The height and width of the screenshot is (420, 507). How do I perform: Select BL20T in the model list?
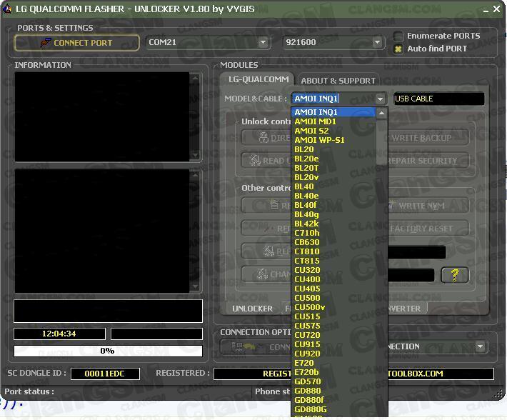(x=333, y=168)
